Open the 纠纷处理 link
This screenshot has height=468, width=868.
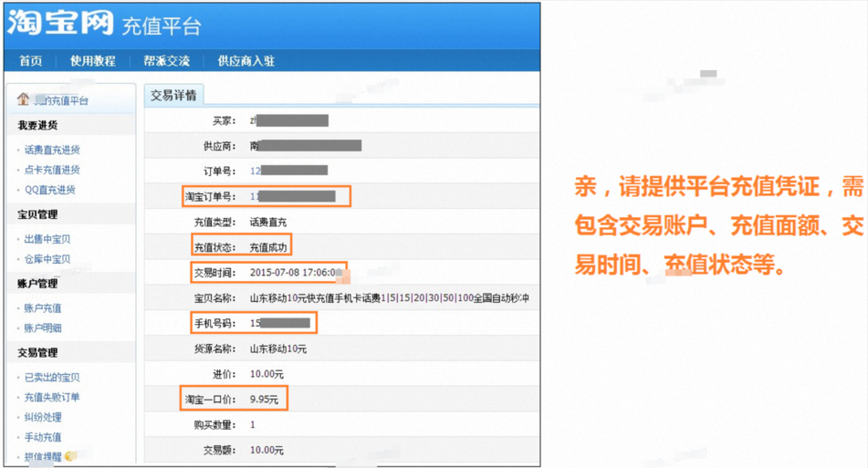tap(43, 417)
